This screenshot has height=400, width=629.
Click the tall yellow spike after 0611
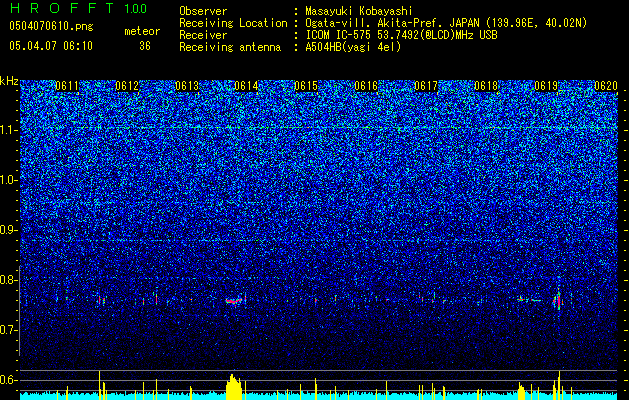click(x=99, y=385)
